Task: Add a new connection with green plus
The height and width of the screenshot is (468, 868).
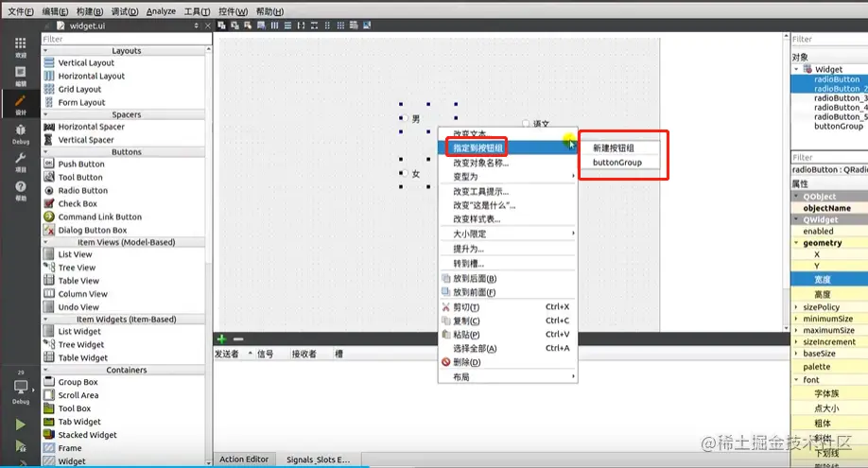Action: pyautogui.click(x=222, y=339)
